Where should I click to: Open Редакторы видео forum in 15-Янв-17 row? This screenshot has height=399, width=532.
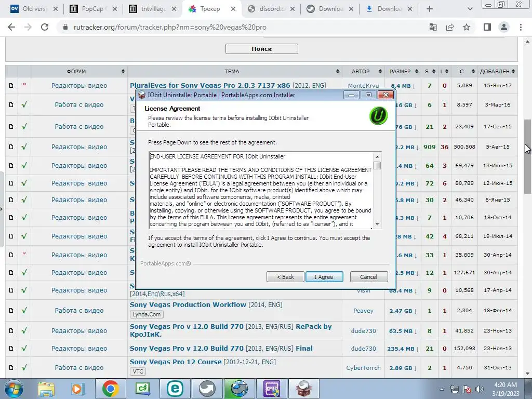click(79, 86)
